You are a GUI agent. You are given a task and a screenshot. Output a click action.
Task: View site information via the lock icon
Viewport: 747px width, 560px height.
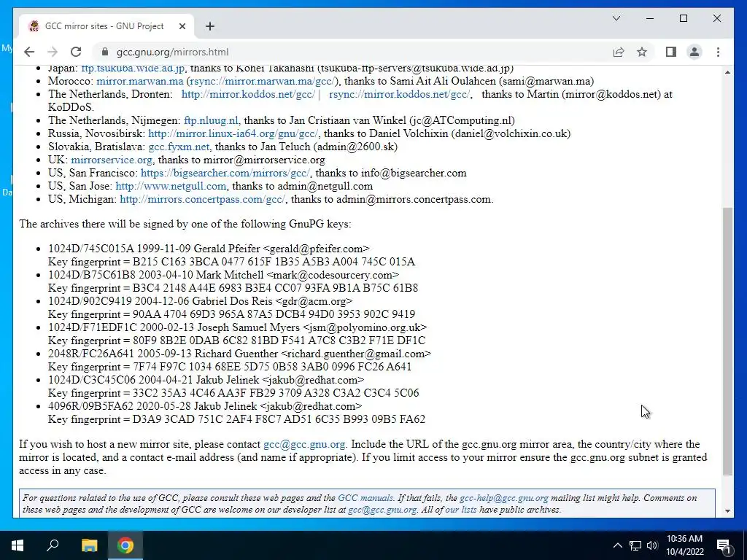point(105,52)
